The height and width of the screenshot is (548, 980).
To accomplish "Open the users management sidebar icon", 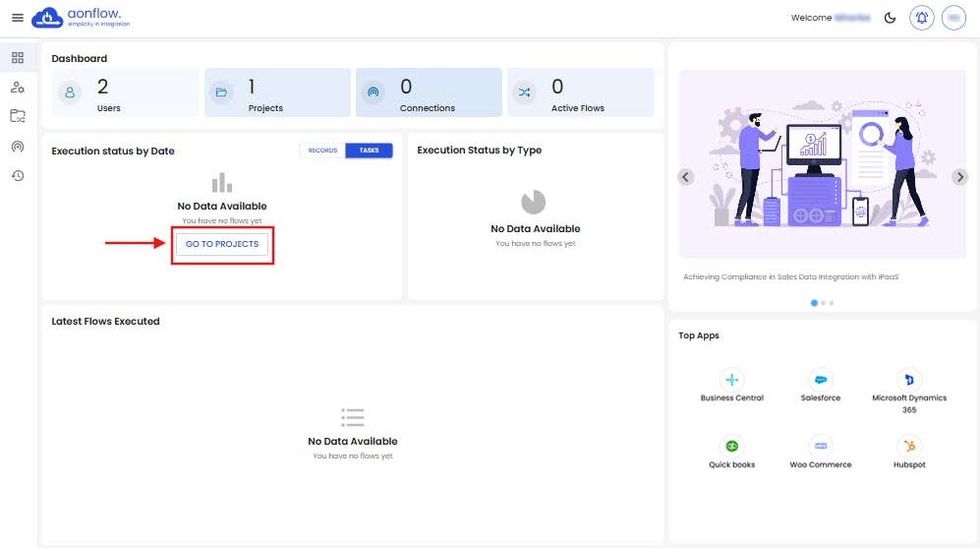I will pyautogui.click(x=17, y=88).
